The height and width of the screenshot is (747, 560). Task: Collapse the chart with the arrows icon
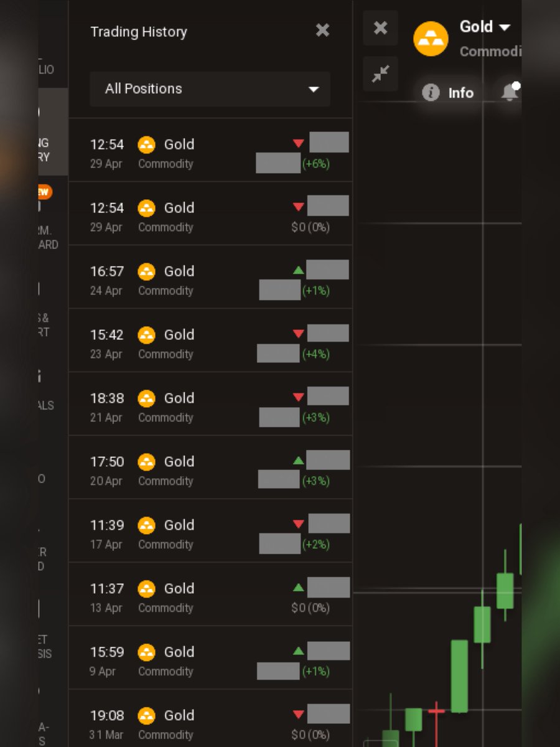point(380,74)
